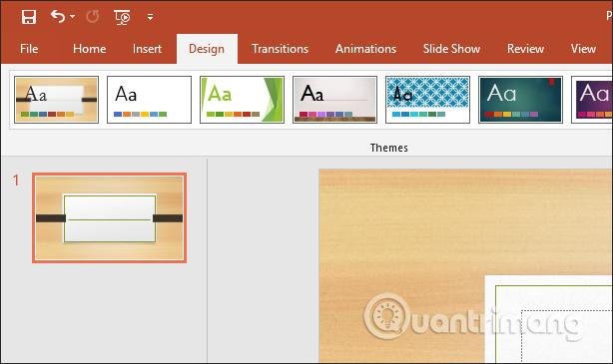Apply the green facet theme
Image resolution: width=613 pixels, height=364 pixels.
242,100
